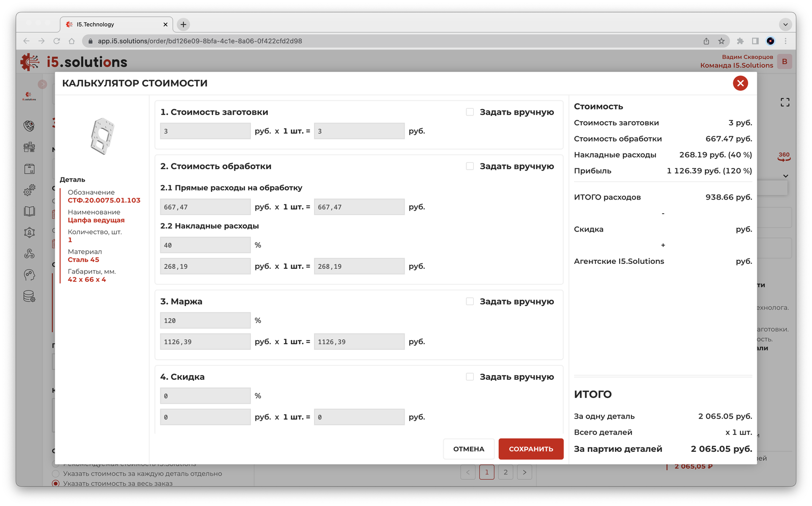Click the 360 rotate view icon
The image size is (812, 506).
click(x=784, y=156)
